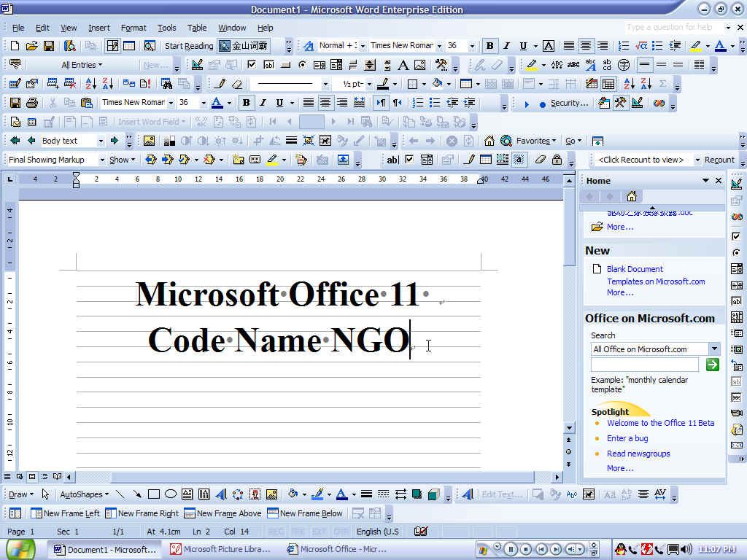Click Text Box icon in Drawing toolbar
The height and width of the screenshot is (560, 747).
point(187,494)
